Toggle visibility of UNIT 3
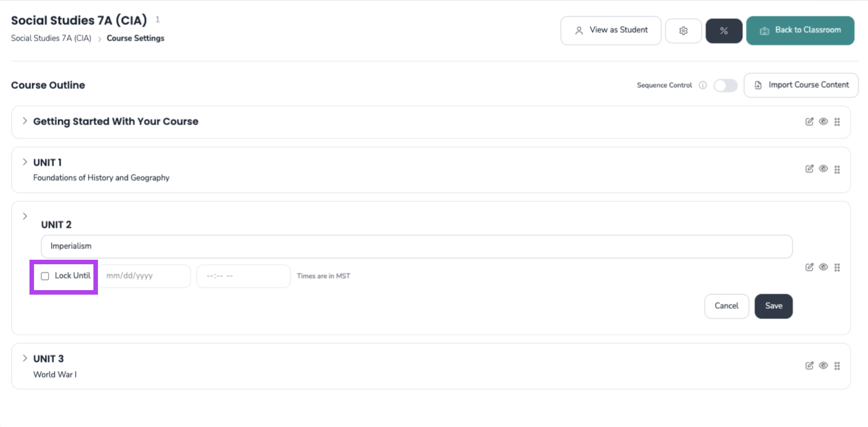Screen dimensions: 868x427 tap(823, 365)
